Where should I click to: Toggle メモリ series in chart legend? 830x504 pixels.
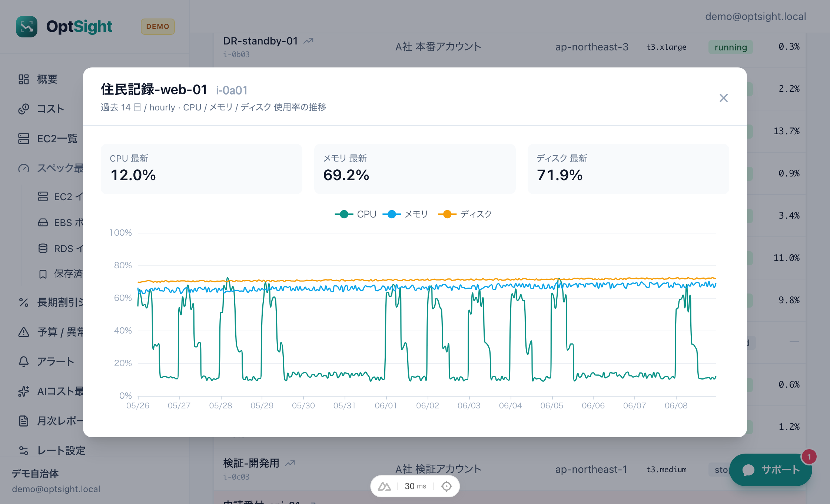point(405,214)
